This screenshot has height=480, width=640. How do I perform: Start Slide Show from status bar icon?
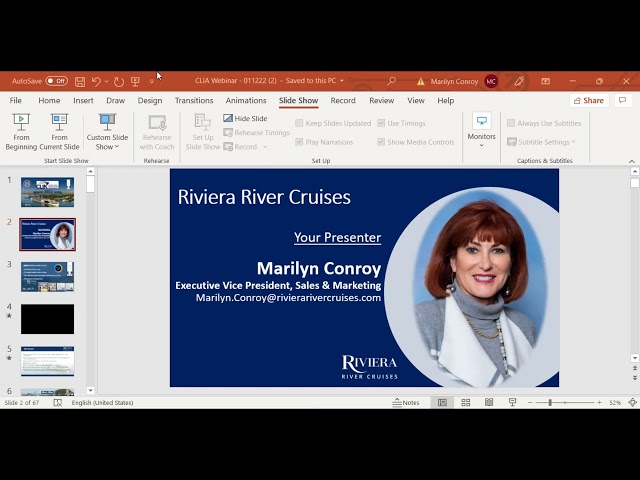[x=512, y=403]
